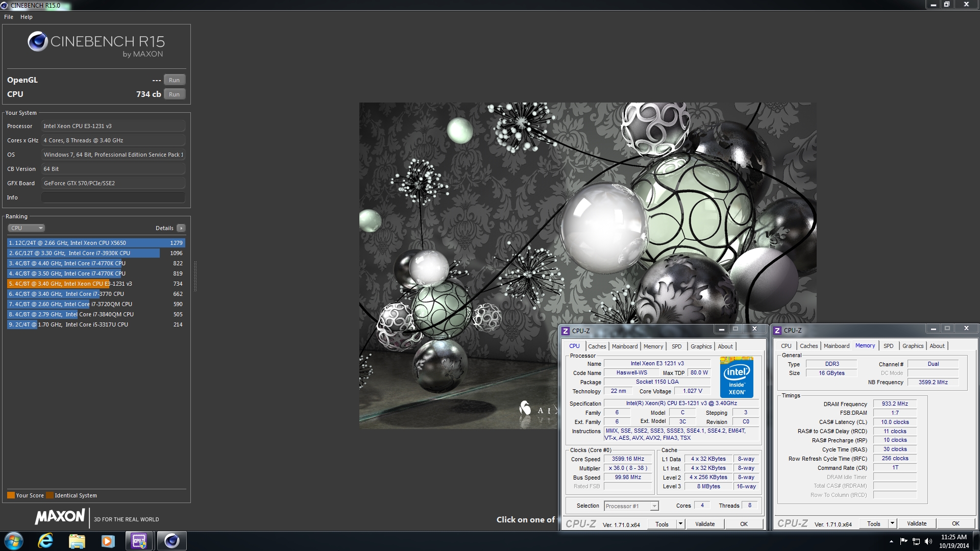The image size is (980, 551).
Task: Open the Help menu
Action: [x=27, y=17]
